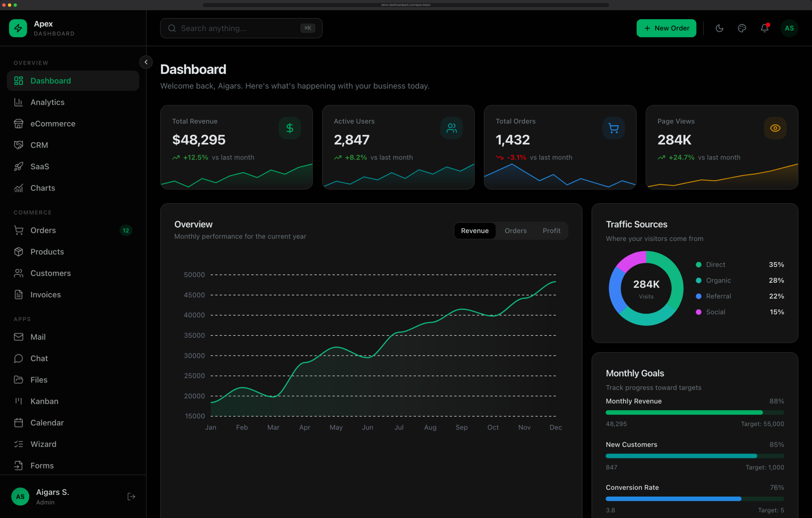Click the Organic 28% legend row

[740, 281]
